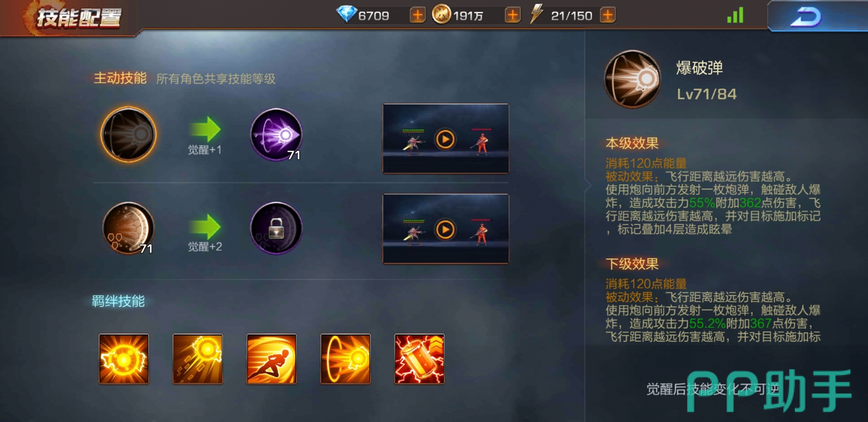Click the diamond currency icon
Screen dimensions: 868x422
click(x=346, y=14)
